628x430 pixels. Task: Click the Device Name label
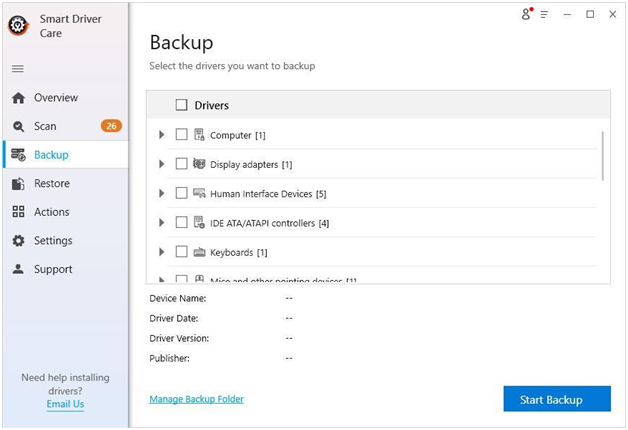178,298
